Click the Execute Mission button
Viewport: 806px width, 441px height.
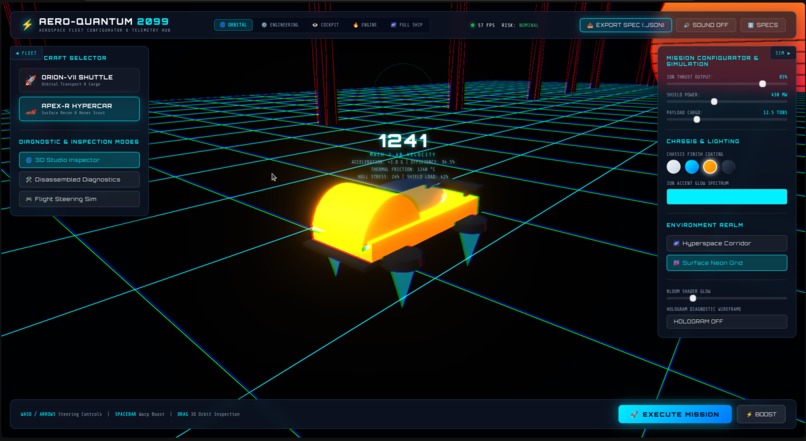point(675,414)
